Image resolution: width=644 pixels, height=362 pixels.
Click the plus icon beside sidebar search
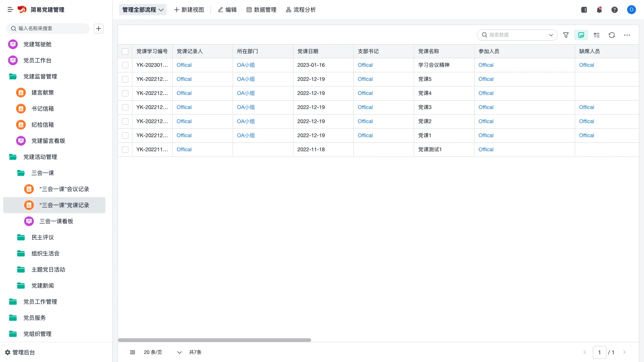99,29
